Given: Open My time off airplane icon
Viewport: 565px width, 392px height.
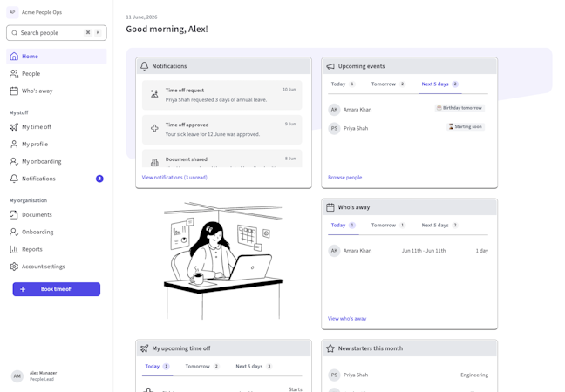Looking at the screenshot, I should (x=14, y=127).
